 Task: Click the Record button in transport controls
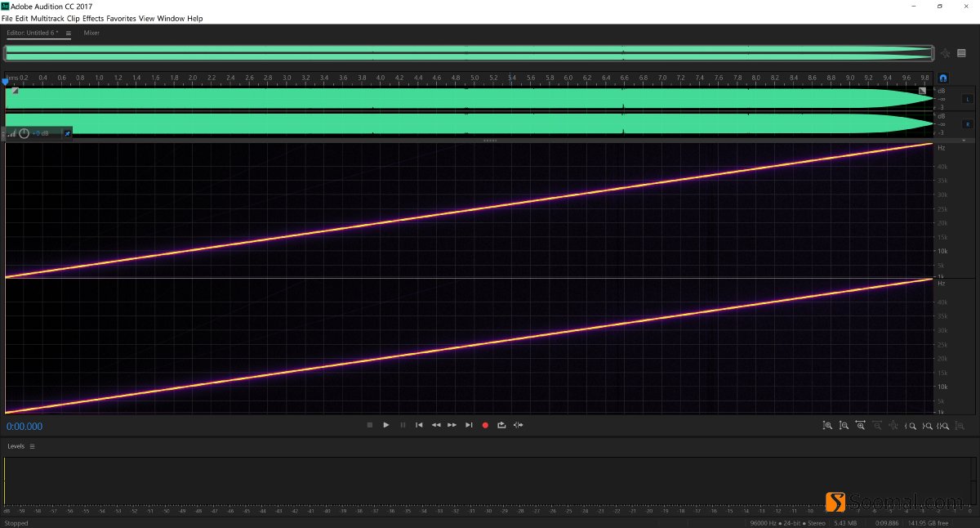click(485, 425)
